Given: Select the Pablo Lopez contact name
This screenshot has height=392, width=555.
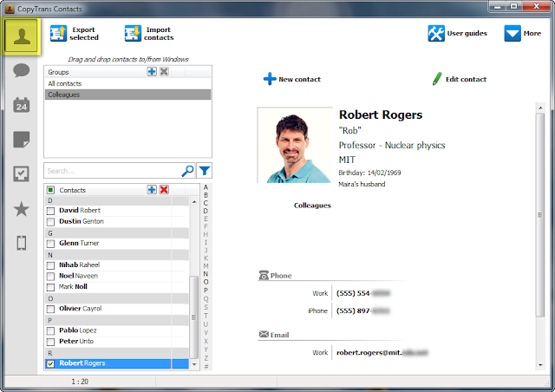Looking at the screenshot, I should tap(78, 330).
